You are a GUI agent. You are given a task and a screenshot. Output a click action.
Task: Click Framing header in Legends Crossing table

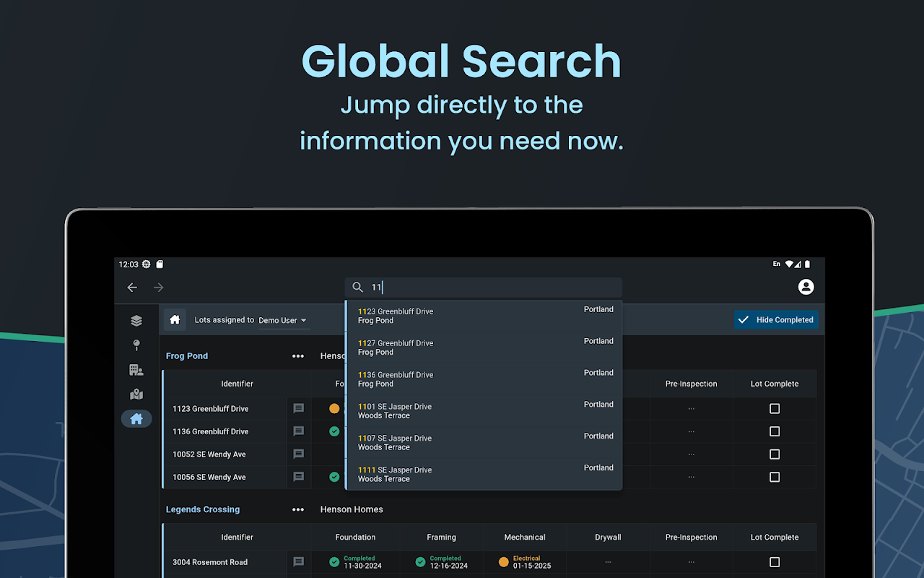click(x=441, y=538)
